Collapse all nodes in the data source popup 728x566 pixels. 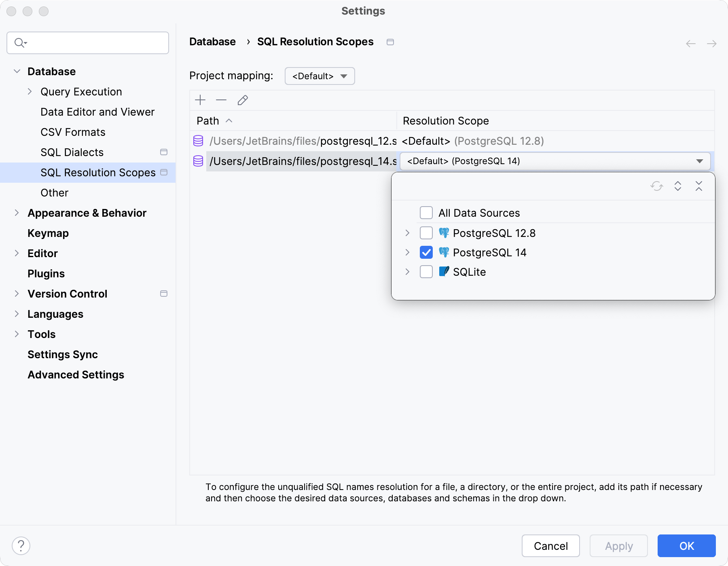[699, 186]
